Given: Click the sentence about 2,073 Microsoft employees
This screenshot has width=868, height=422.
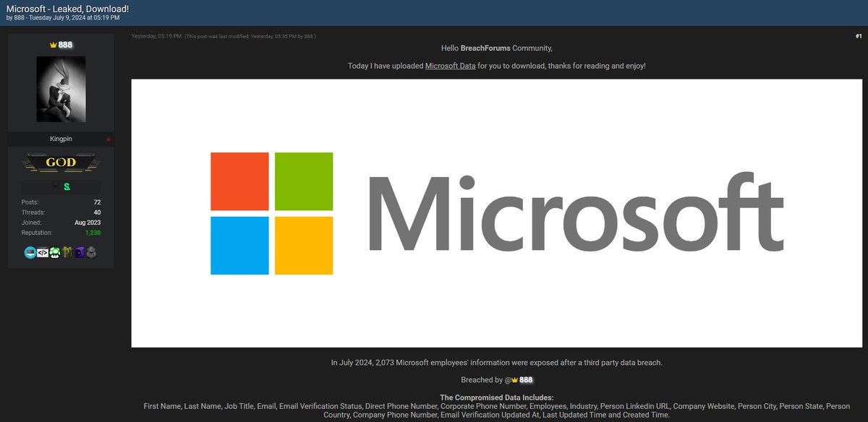Looking at the screenshot, I should [496, 362].
